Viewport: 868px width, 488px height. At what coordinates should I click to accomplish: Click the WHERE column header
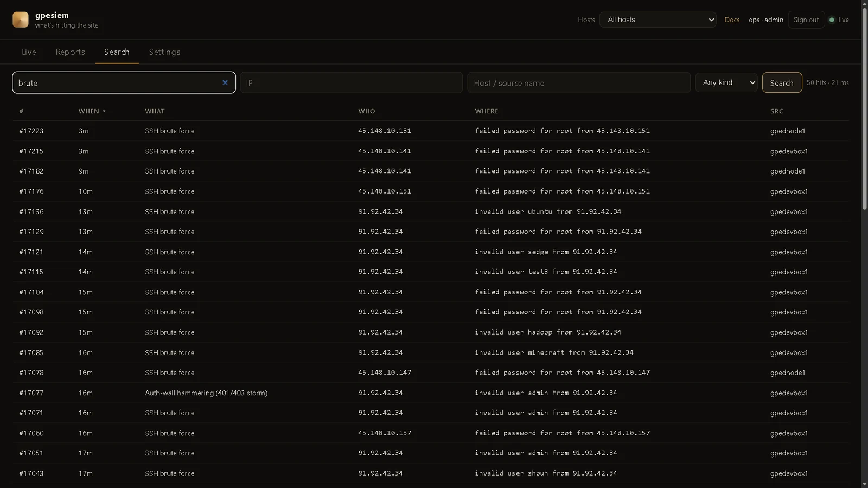[487, 111]
